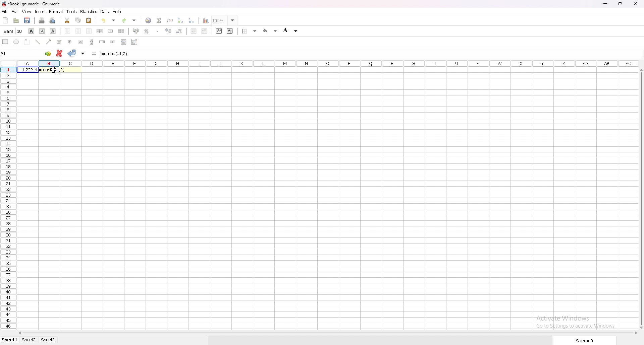The height and width of the screenshot is (345, 644).
Task: Expand the borders dropdown arrow
Action: [256, 31]
